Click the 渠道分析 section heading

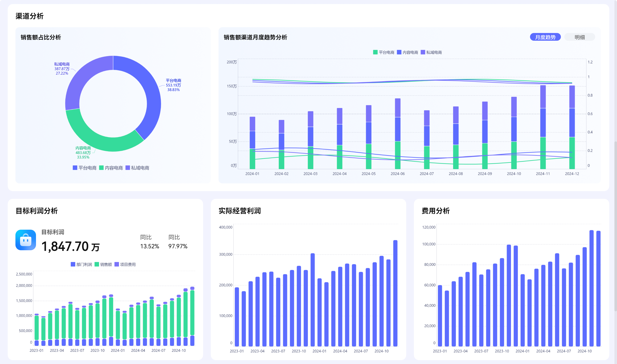(x=29, y=16)
